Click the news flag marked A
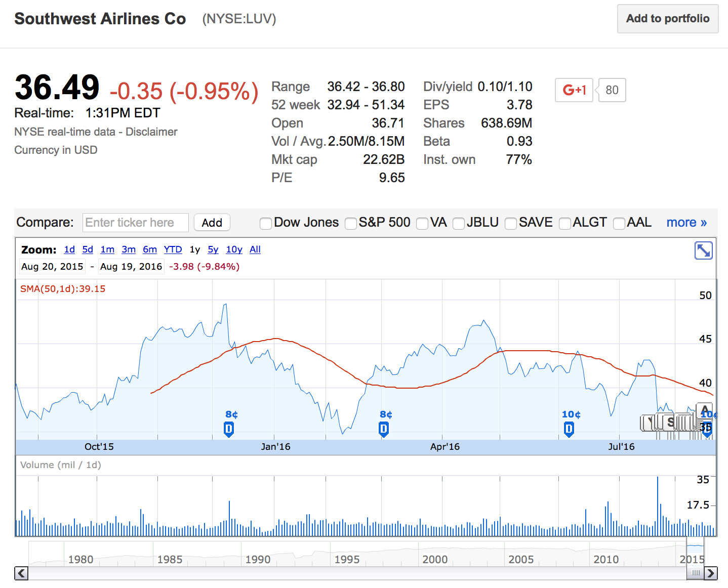The width and height of the screenshot is (728, 588). pos(705,410)
